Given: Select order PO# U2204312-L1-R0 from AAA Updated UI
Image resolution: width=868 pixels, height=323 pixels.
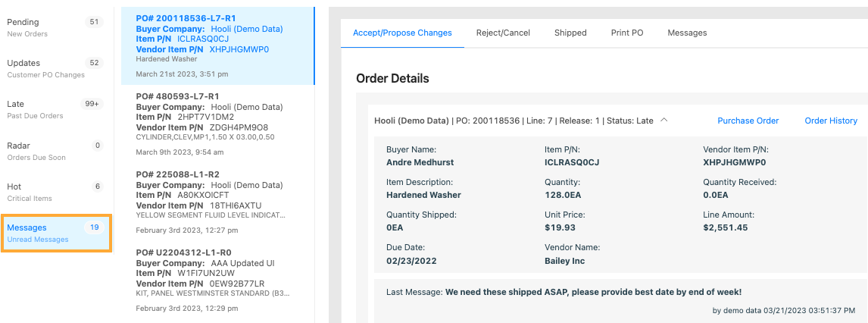Looking at the screenshot, I should tap(217, 280).
